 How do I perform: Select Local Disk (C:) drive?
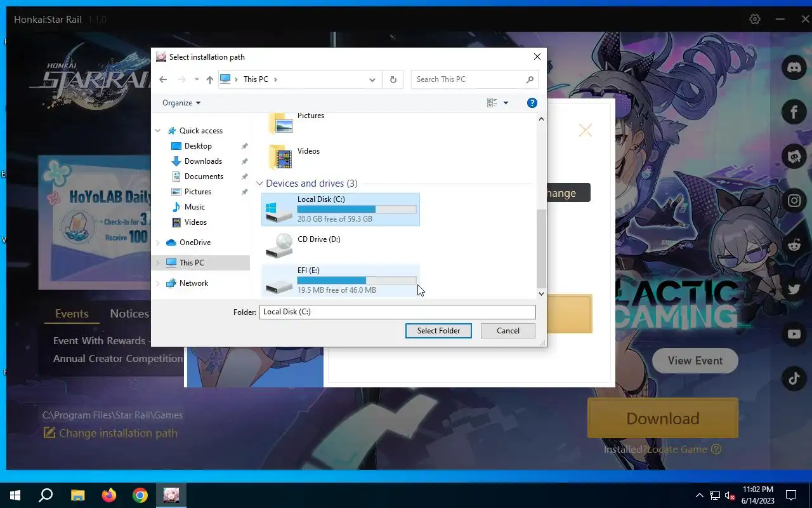point(341,210)
